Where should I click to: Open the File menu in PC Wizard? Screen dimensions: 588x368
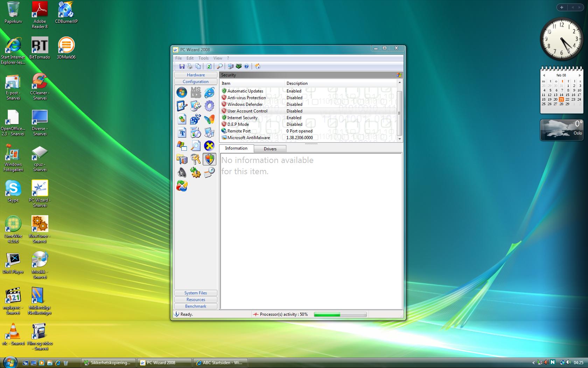click(x=178, y=58)
